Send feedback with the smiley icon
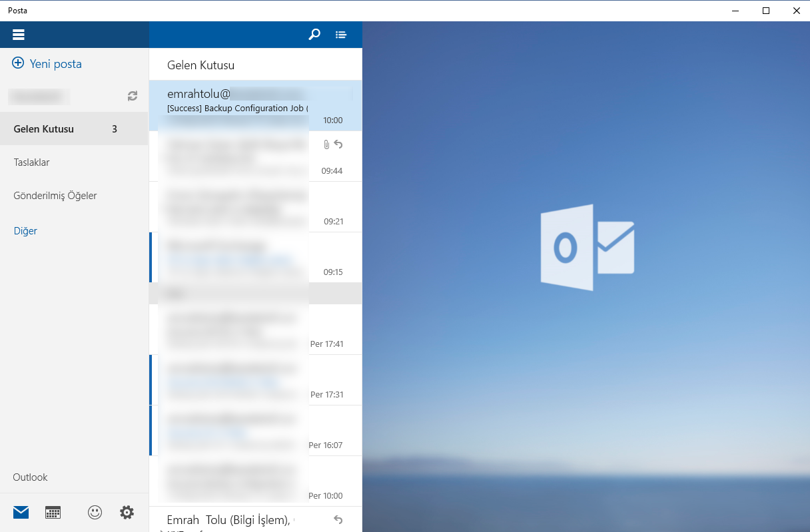 click(95, 512)
